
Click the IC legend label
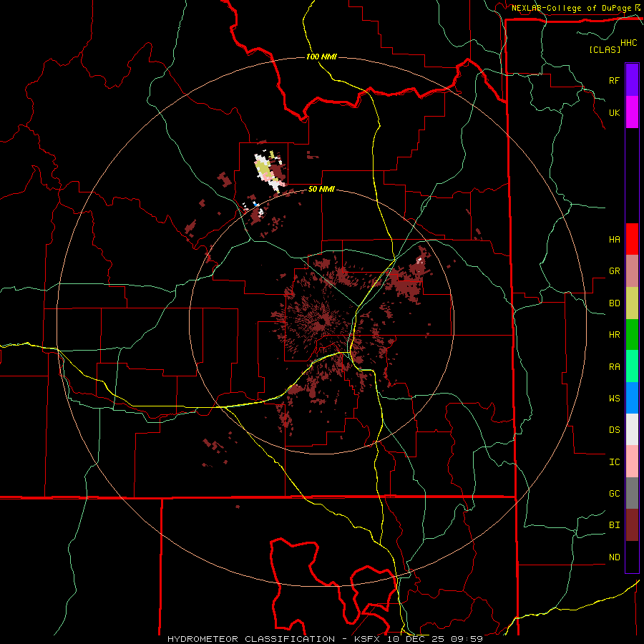click(614, 462)
